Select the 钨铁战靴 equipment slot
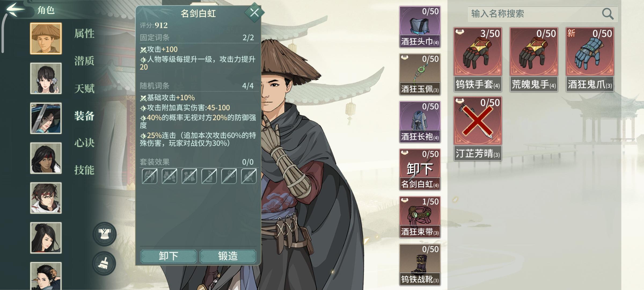Image resolution: width=644 pixels, height=290 pixels. pyautogui.click(x=420, y=264)
